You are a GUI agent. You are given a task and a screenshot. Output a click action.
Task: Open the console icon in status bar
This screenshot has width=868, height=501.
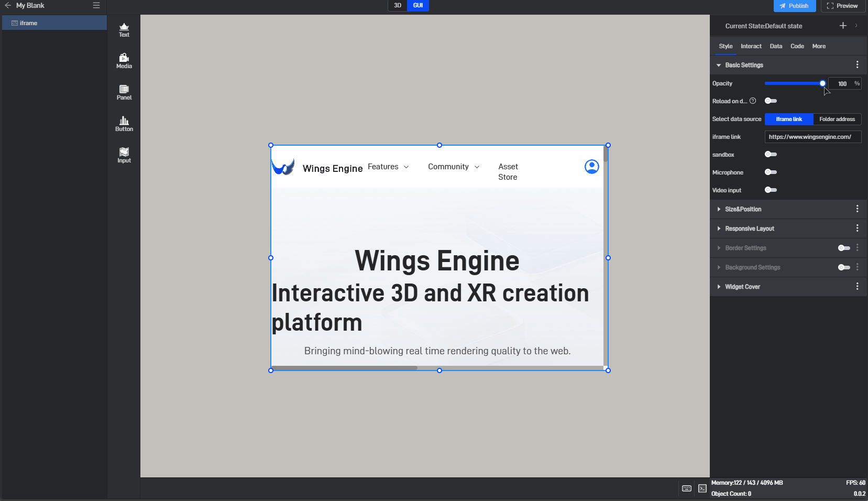pyautogui.click(x=702, y=488)
